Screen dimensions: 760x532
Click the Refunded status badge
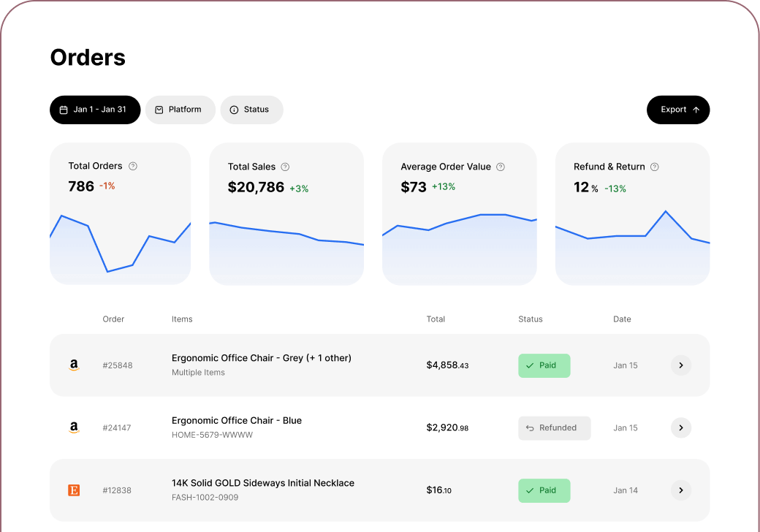[555, 428]
